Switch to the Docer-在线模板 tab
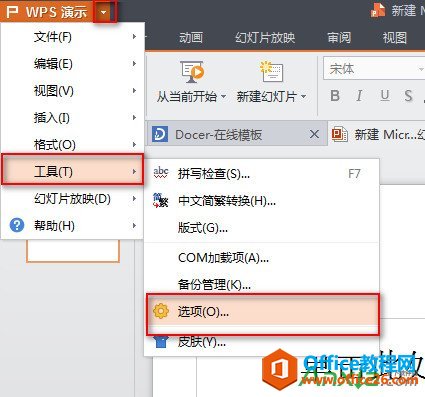Viewport: 425px width, 397px height. click(x=237, y=134)
